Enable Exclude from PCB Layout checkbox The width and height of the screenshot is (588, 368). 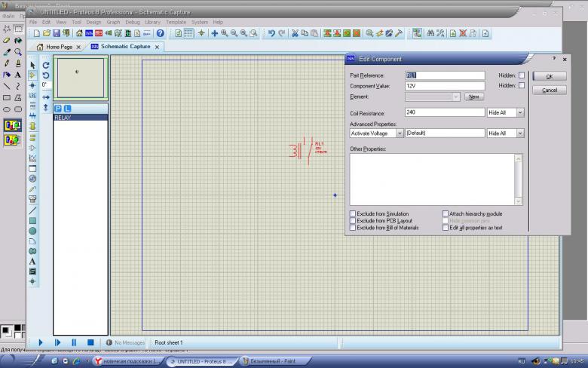click(353, 221)
